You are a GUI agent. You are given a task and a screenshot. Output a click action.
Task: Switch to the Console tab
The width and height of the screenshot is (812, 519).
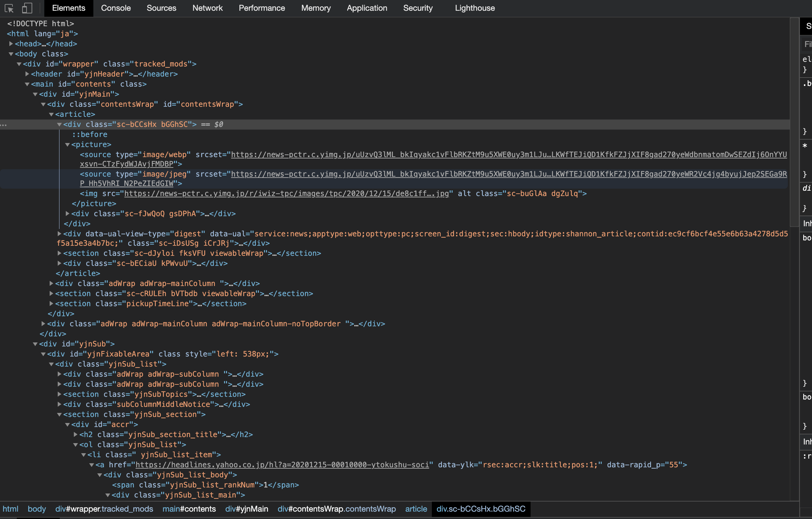click(116, 8)
